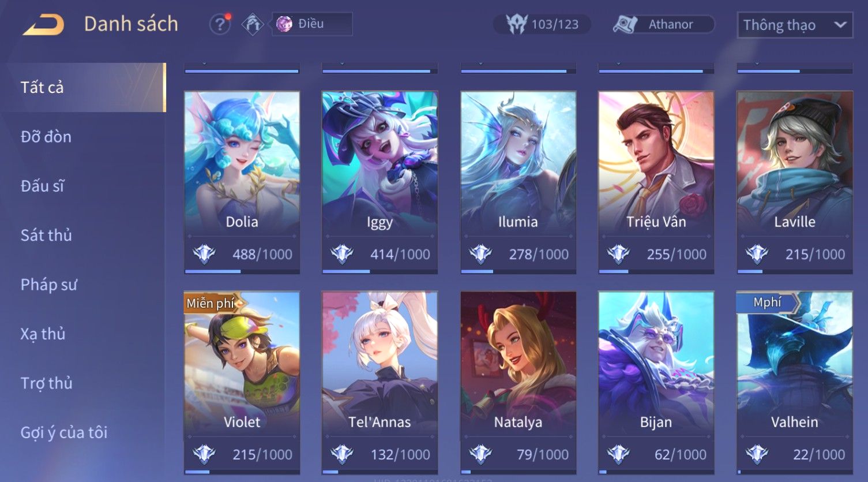Switch to the Sát thủ tab
This screenshot has width=868, height=482.
pos(47,235)
